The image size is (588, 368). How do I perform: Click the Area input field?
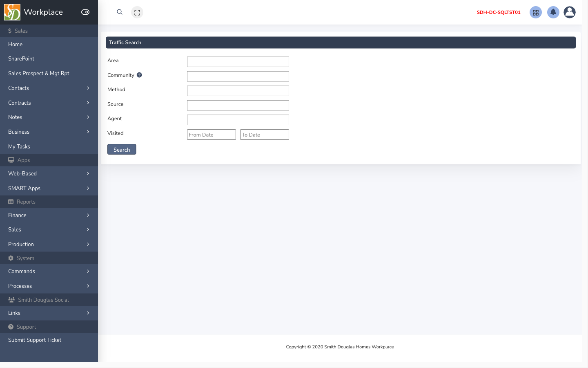point(238,62)
